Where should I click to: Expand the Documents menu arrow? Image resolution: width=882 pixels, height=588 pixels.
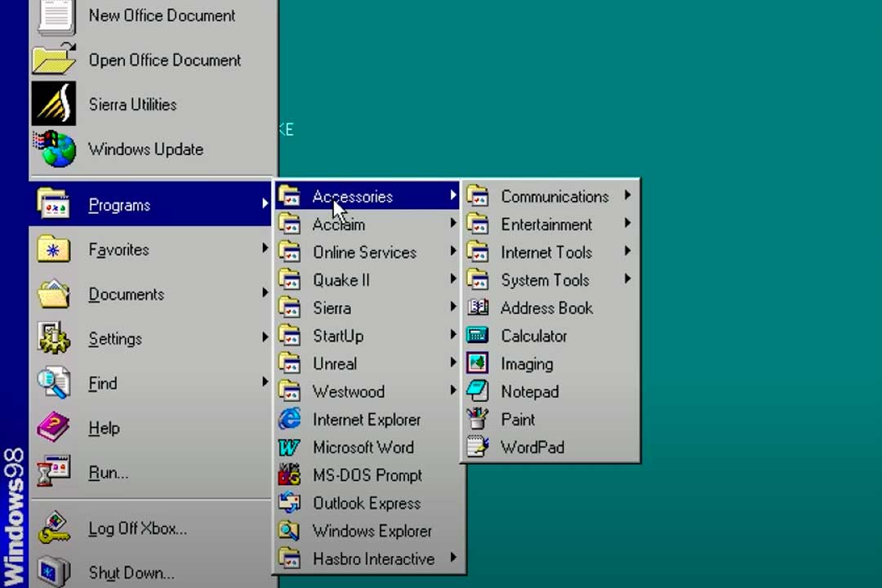pos(265,292)
